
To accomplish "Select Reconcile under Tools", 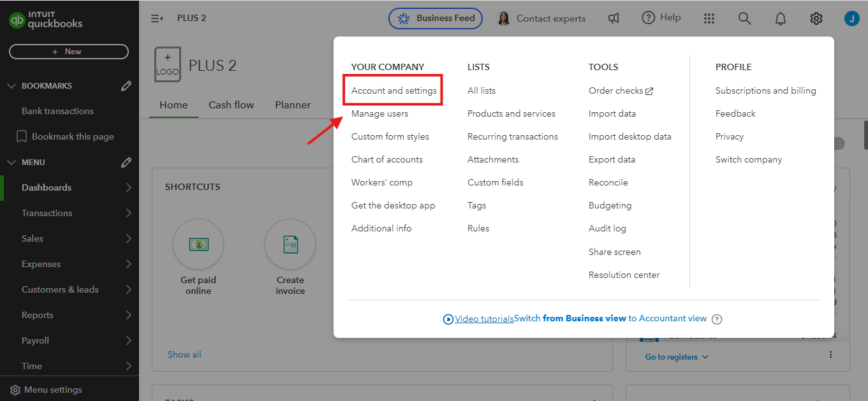I will (x=608, y=182).
